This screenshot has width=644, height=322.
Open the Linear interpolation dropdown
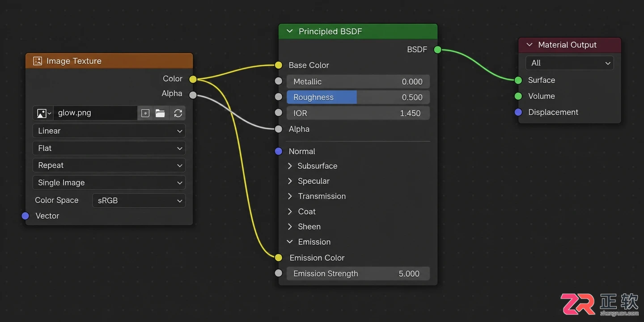click(109, 131)
